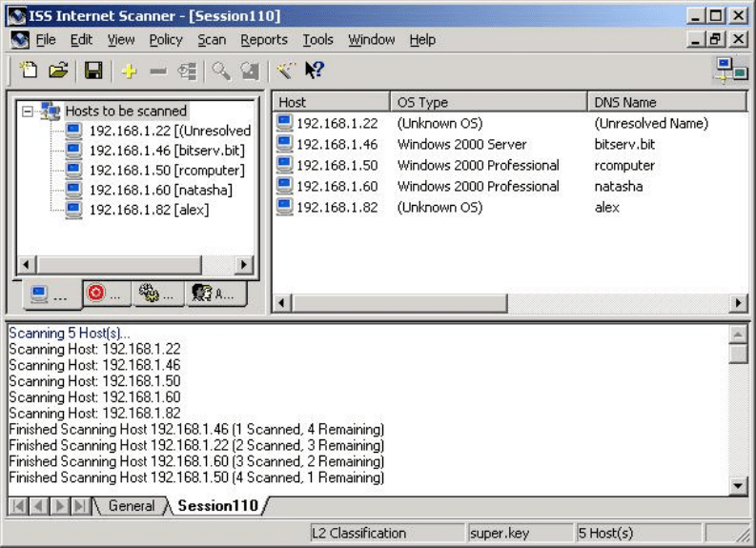This screenshot has height=548, width=756.
Task: Select the gears Services tab
Action: click(158, 293)
